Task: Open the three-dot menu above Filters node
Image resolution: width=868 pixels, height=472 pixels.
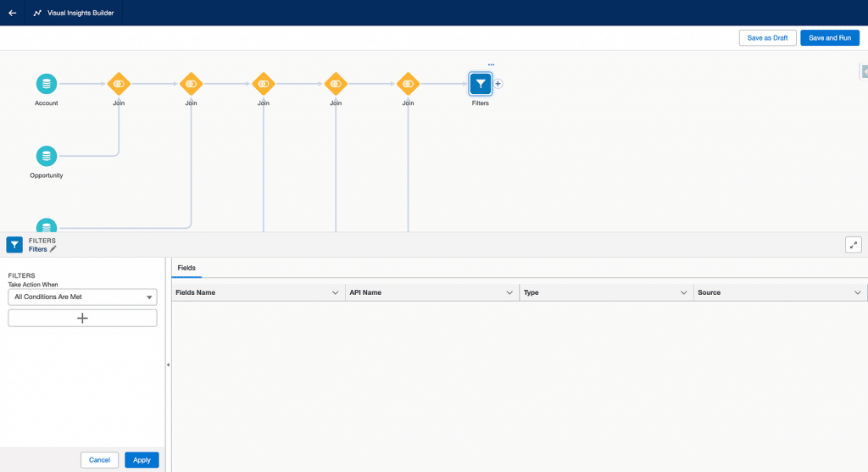Action: (x=491, y=64)
